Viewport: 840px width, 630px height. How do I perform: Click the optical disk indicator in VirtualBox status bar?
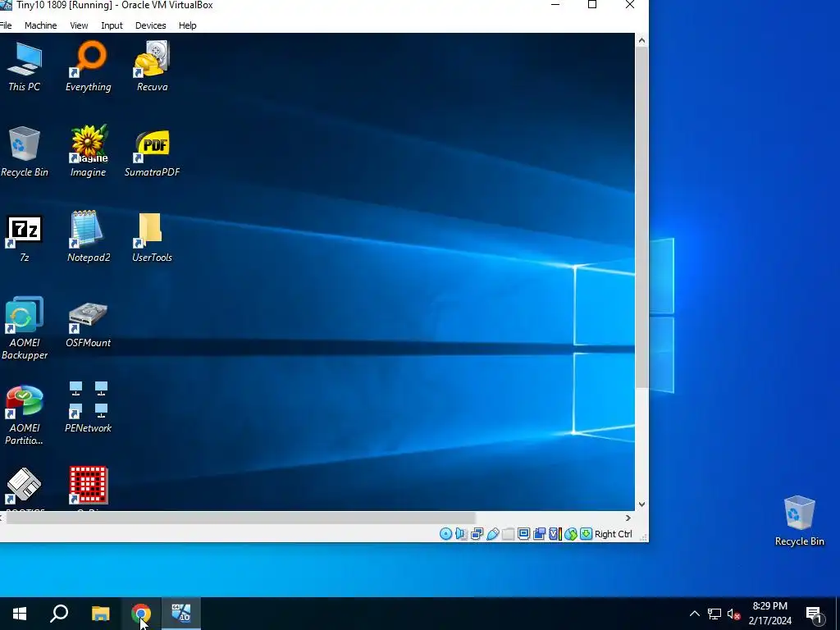point(445,534)
